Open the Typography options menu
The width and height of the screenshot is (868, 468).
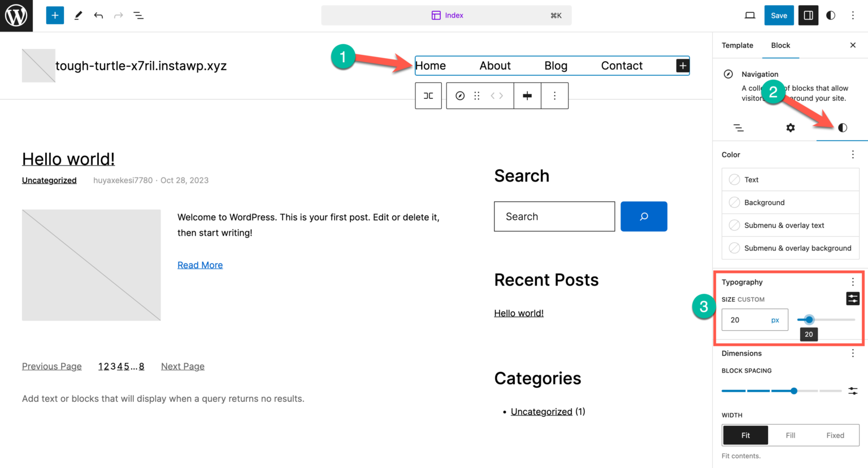click(x=853, y=281)
